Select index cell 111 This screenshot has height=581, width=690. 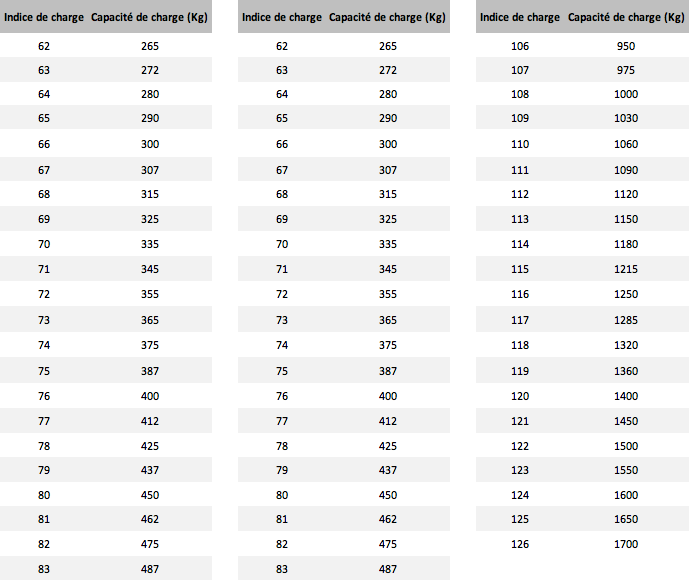(x=519, y=170)
